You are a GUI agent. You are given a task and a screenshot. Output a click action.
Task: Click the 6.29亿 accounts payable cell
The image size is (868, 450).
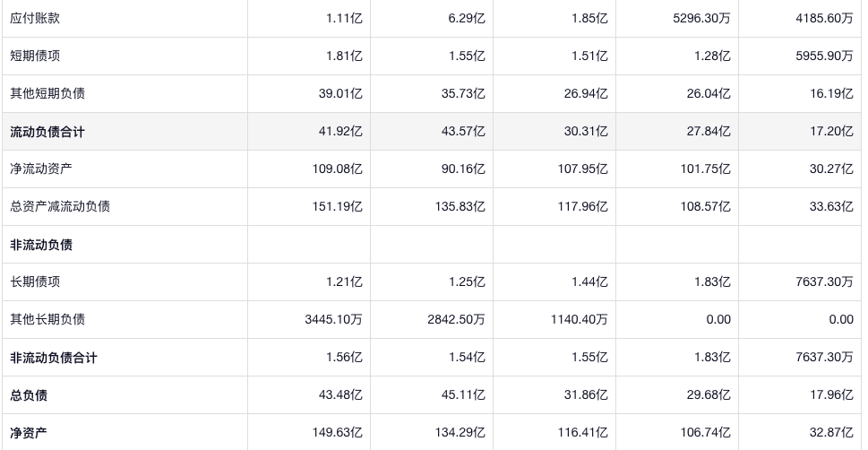coord(467,18)
